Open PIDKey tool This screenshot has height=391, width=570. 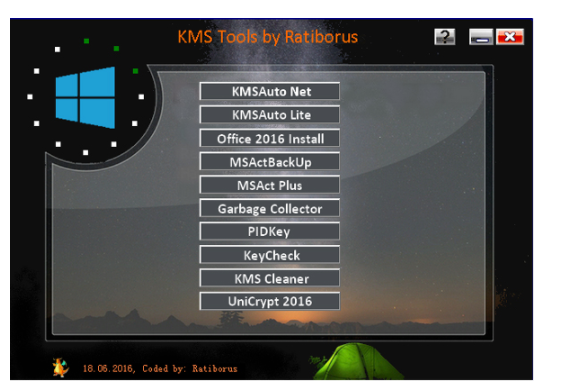(x=269, y=231)
